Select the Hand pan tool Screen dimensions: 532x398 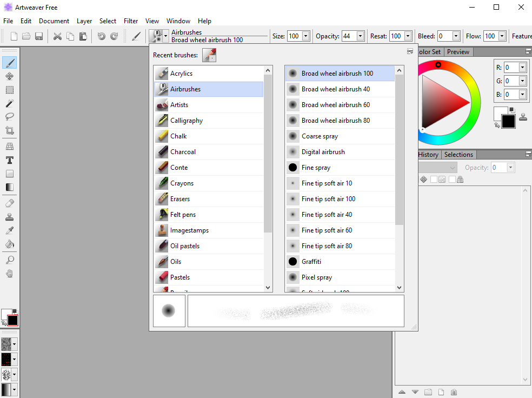click(10, 274)
